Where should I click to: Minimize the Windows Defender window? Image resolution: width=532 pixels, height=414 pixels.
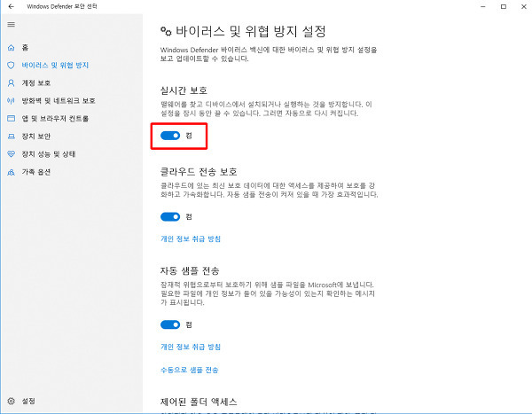483,6
